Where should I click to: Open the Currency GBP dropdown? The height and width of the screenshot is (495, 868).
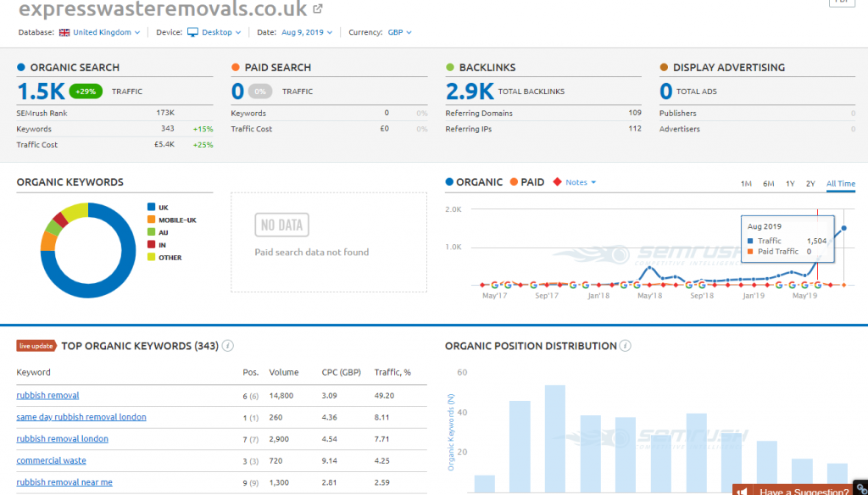400,32
